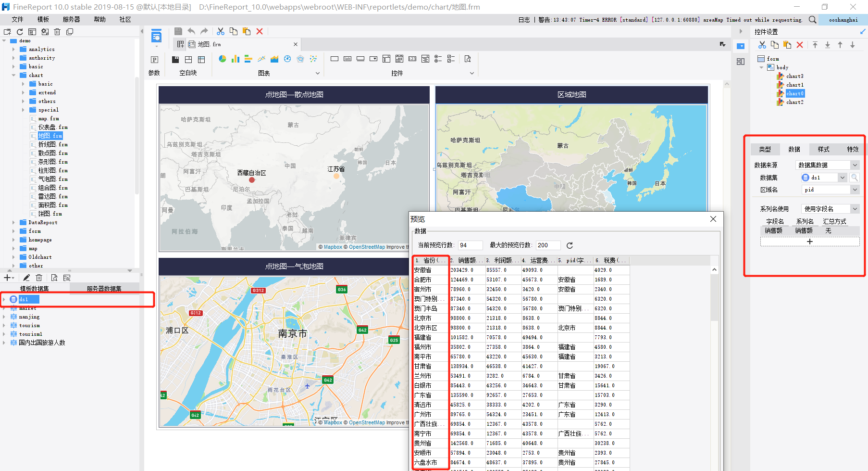Click red delete X in main toolbar
The image size is (868, 471).
click(260, 31)
